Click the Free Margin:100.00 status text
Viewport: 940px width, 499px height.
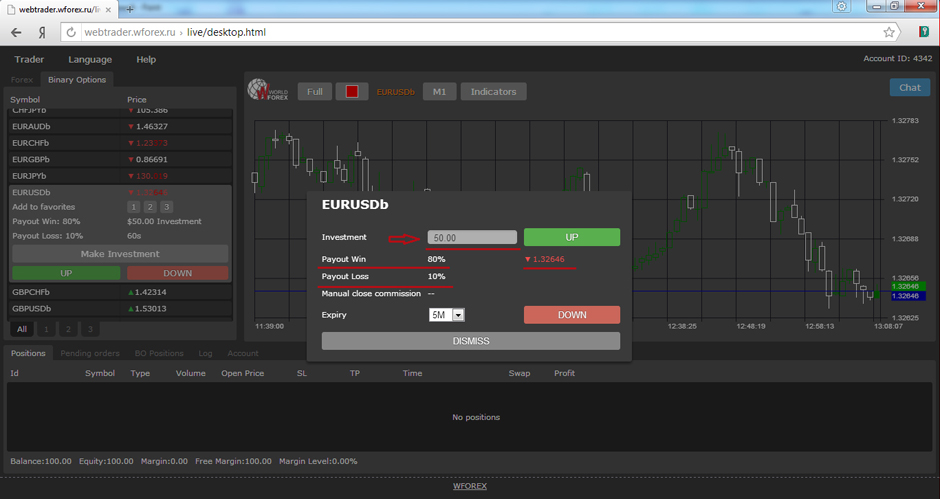(233, 461)
